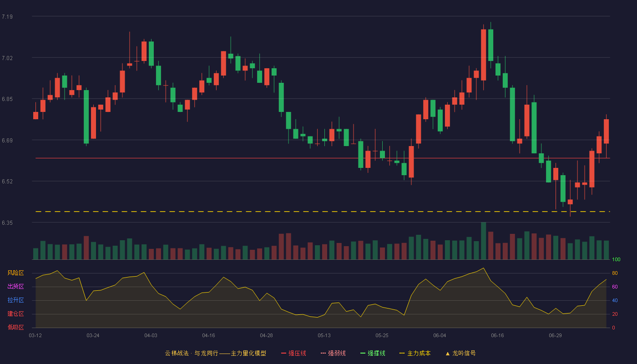637x364 pixels.
Task: Click the 40 indicator scale value
Action: [615, 300]
